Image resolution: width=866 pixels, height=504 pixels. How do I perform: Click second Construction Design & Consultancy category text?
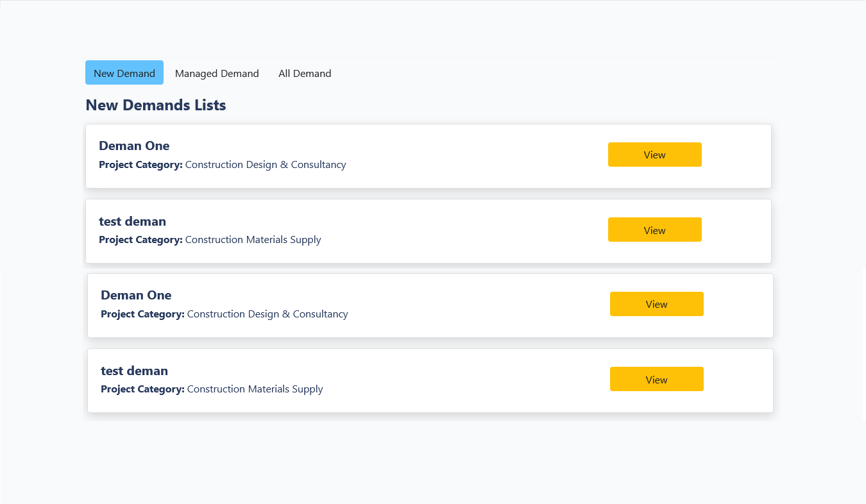(x=267, y=314)
